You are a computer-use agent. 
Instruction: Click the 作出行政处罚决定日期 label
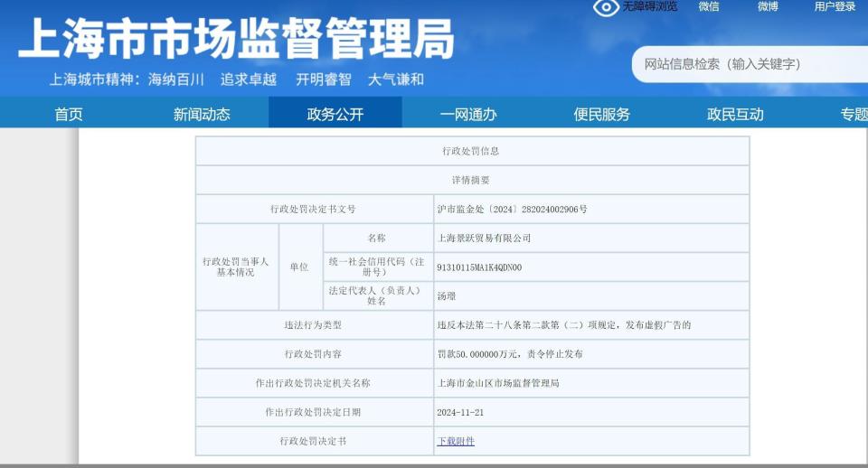click(314, 412)
